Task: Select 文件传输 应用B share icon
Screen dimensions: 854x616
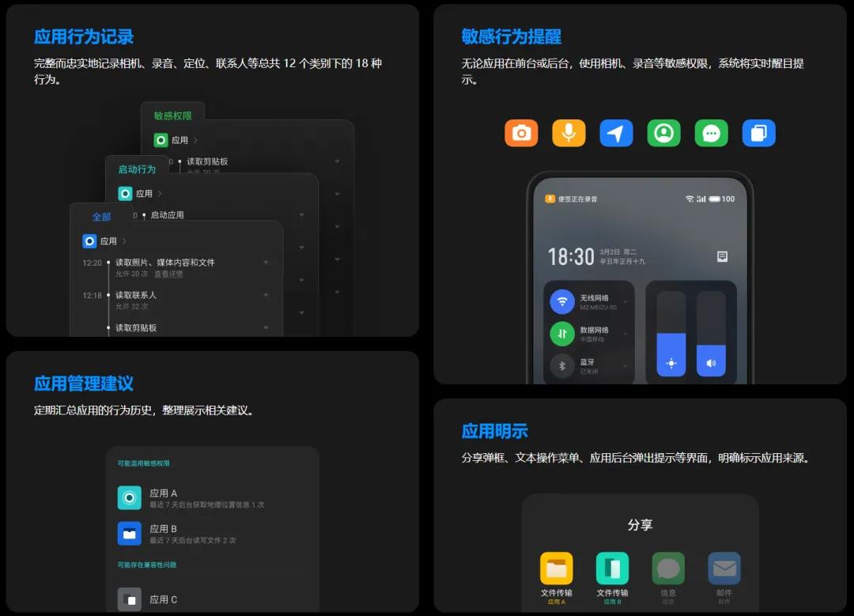Action: (612, 568)
